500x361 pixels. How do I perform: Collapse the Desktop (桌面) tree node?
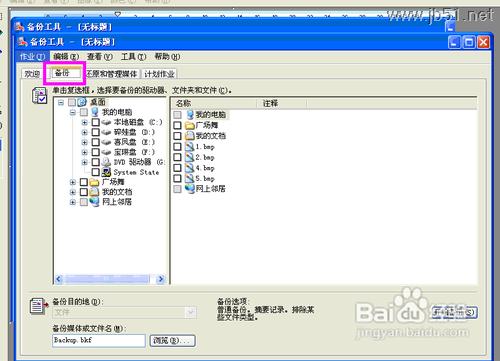coord(61,102)
